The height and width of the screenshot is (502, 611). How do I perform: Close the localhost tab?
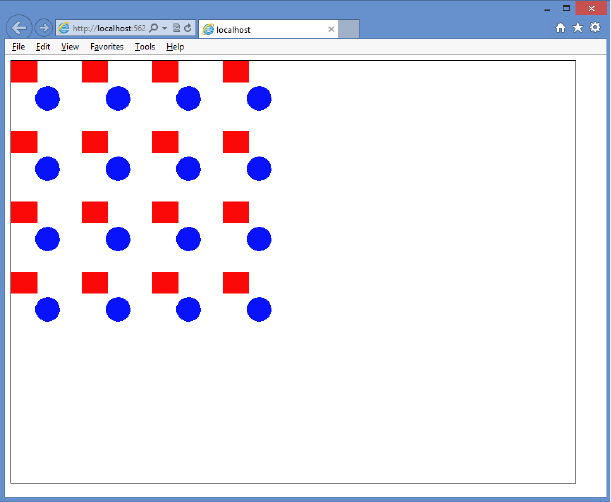[331, 29]
